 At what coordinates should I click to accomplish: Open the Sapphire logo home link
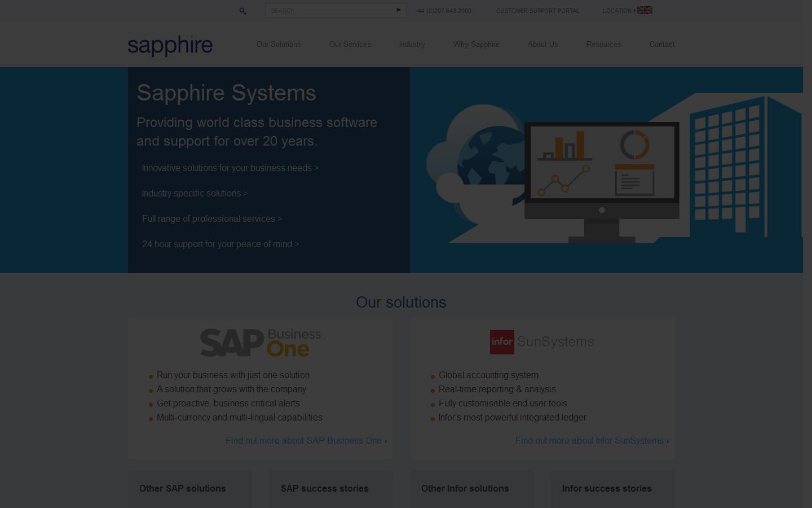[170, 46]
